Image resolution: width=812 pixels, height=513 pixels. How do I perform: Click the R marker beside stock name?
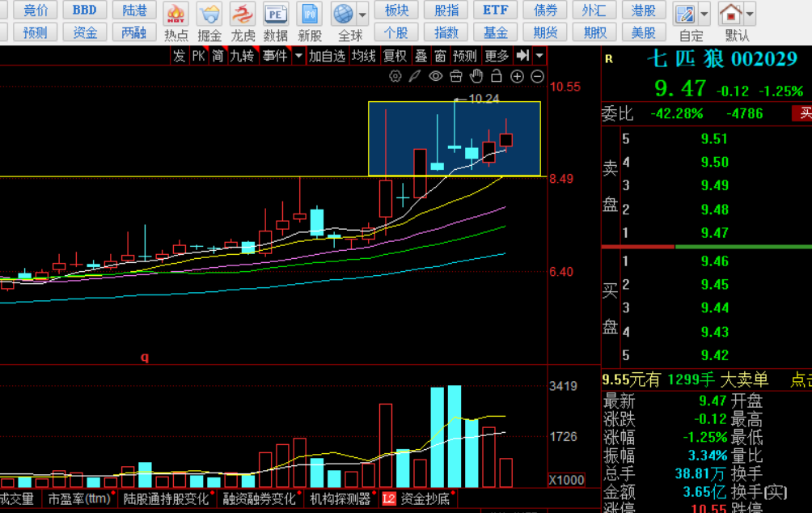[609, 58]
